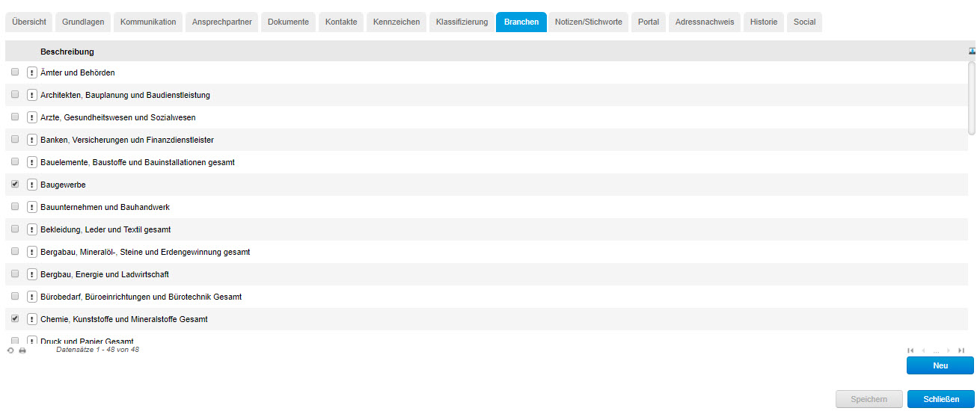Click the print icon below the list
The width and height of the screenshot is (980, 411).
pos(22,350)
